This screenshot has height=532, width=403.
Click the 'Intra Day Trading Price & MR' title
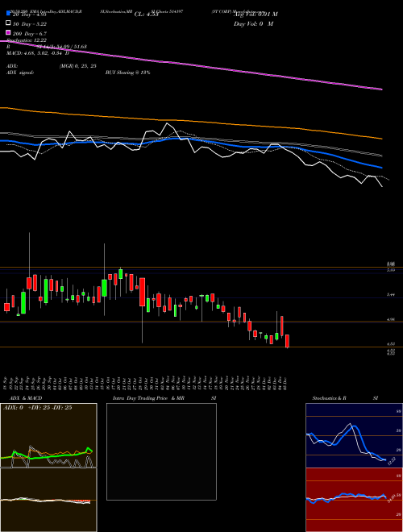click(x=148, y=398)
